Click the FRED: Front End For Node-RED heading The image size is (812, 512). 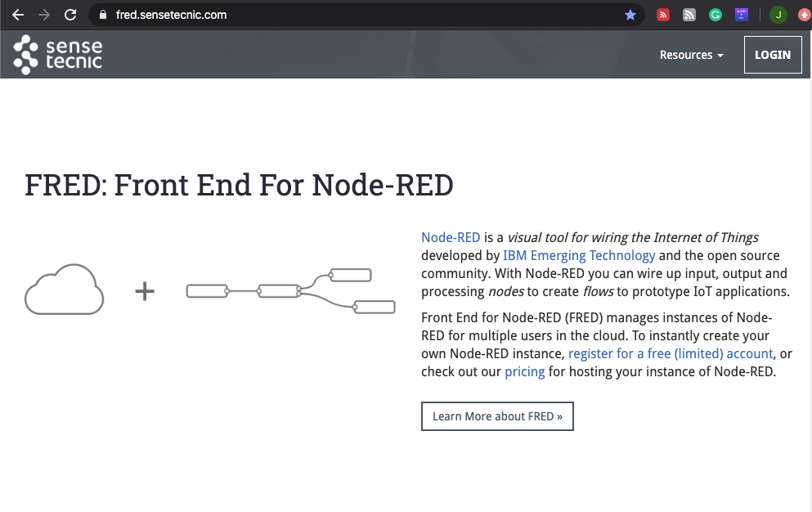(239, 185)
